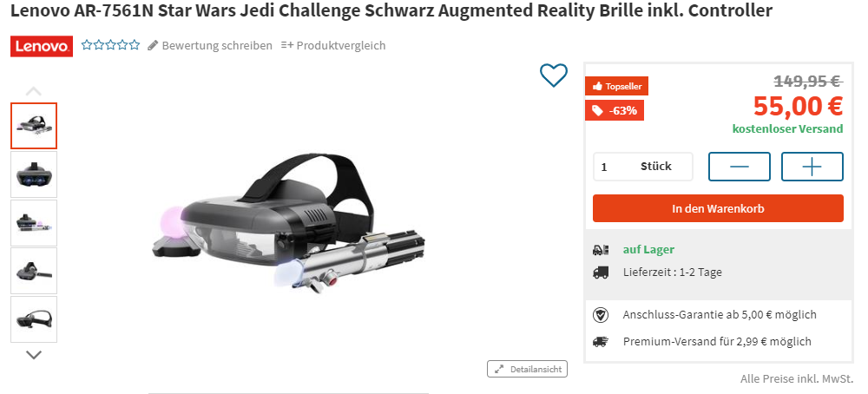The image size is (868, 394).
Task: Add to Produktvergleich
Action: 333,45
